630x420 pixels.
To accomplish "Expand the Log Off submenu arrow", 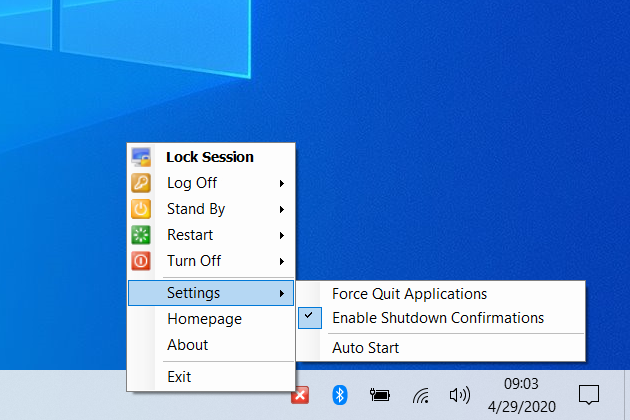I will [282, 183].
